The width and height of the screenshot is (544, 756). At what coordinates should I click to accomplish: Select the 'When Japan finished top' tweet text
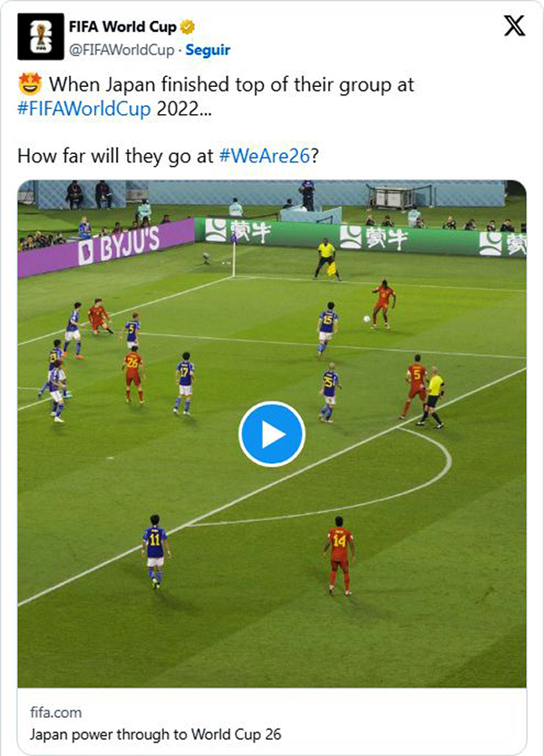[216, 96]
